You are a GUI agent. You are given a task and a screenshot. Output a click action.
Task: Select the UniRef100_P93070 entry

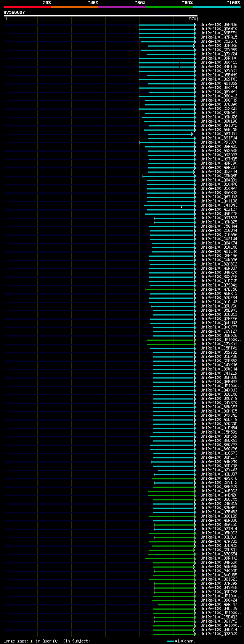coord(219,142)
